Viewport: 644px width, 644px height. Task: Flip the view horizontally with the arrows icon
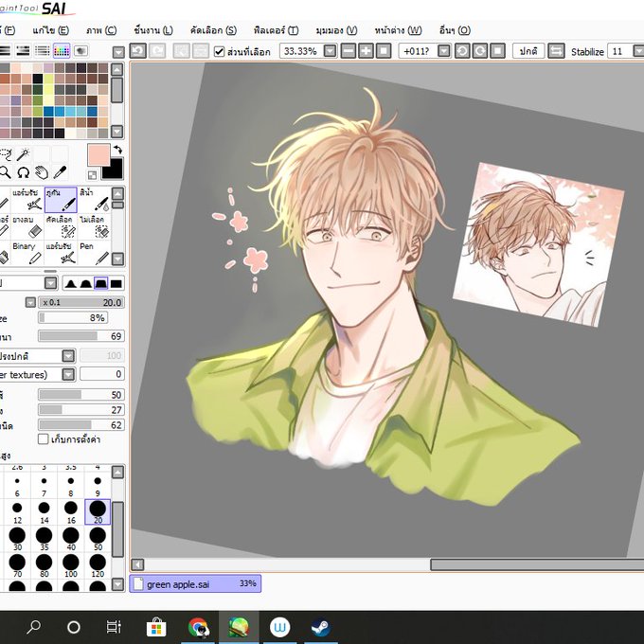click(556, 51)
